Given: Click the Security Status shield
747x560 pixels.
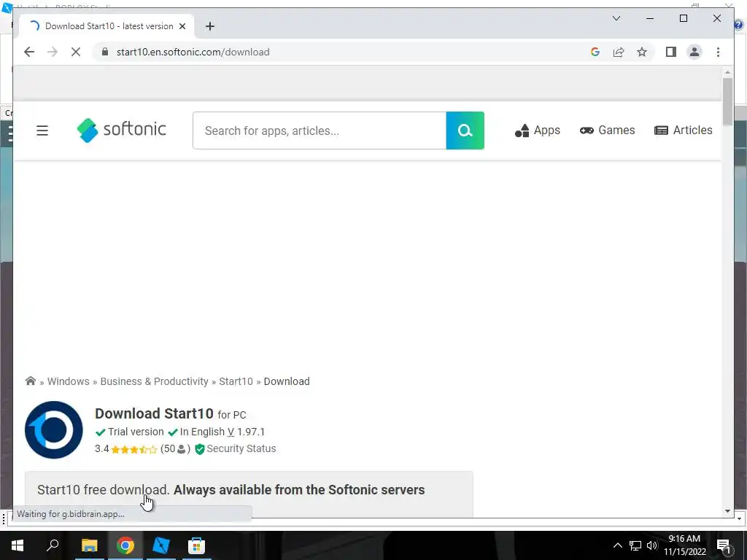Looking at the screenshot, I should [x=200, y=449].
